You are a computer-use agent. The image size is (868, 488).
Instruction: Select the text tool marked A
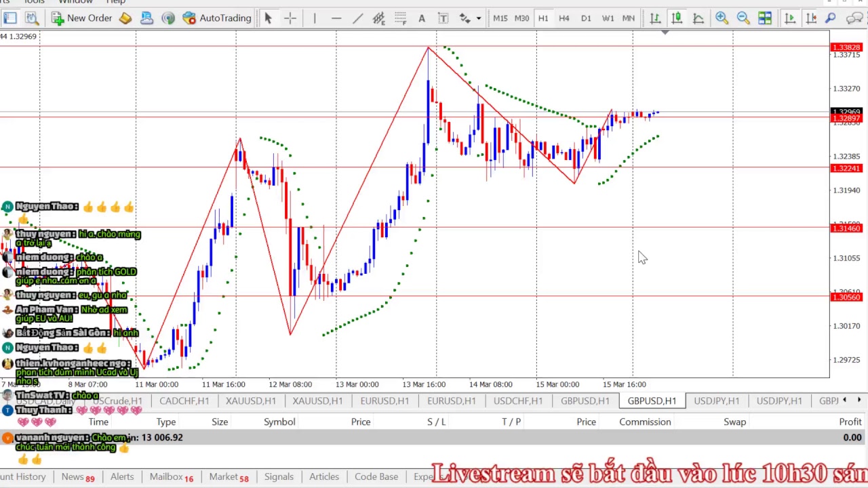tap(421, 18)
